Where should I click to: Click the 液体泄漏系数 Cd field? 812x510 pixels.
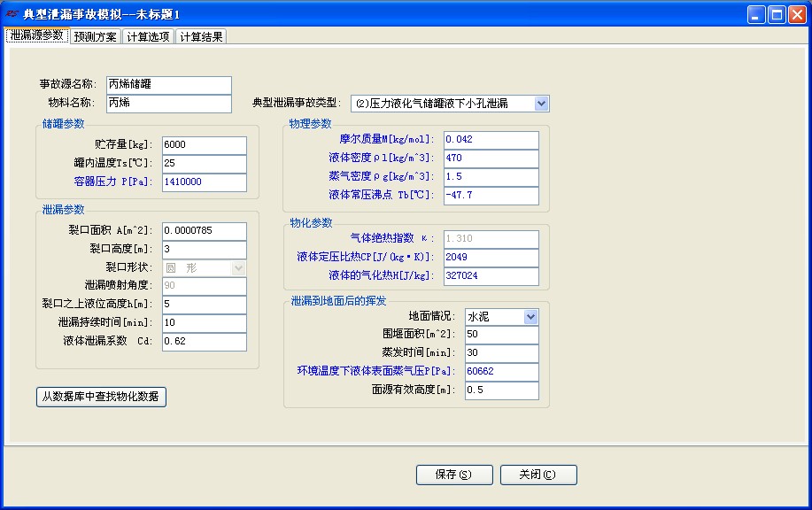click(205, 342)
